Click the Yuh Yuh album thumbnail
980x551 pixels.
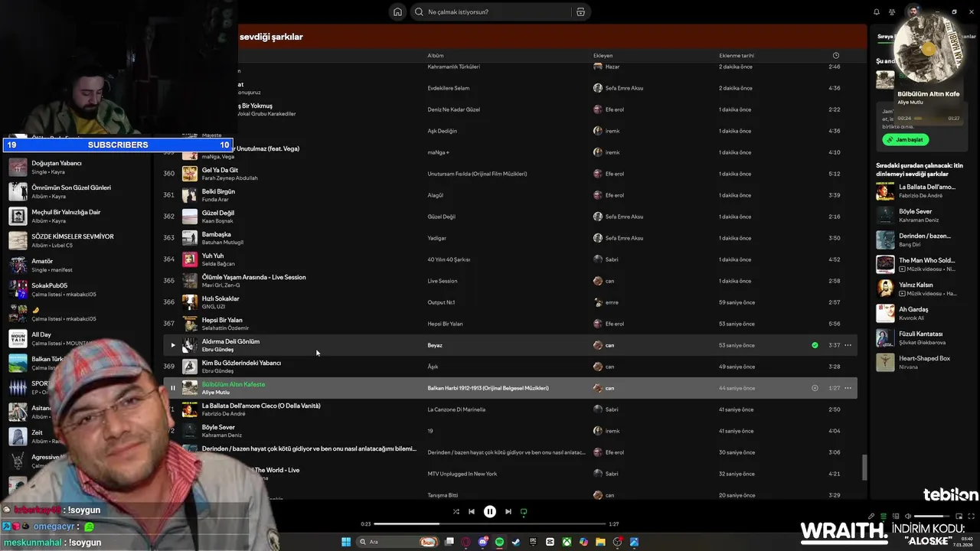(x=189, y=259)
